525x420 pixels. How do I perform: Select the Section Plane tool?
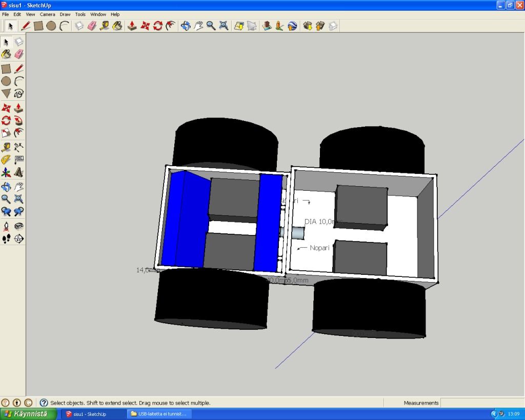tap(19, 238)
